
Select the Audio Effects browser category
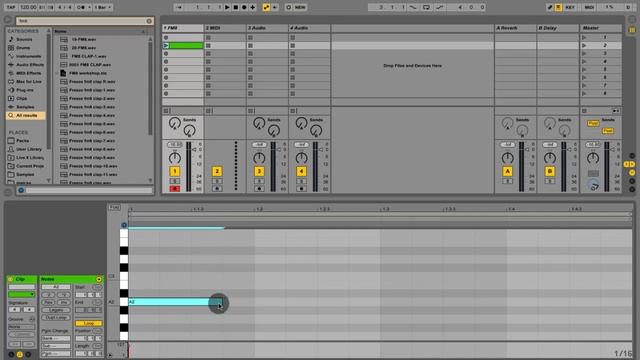30,65
